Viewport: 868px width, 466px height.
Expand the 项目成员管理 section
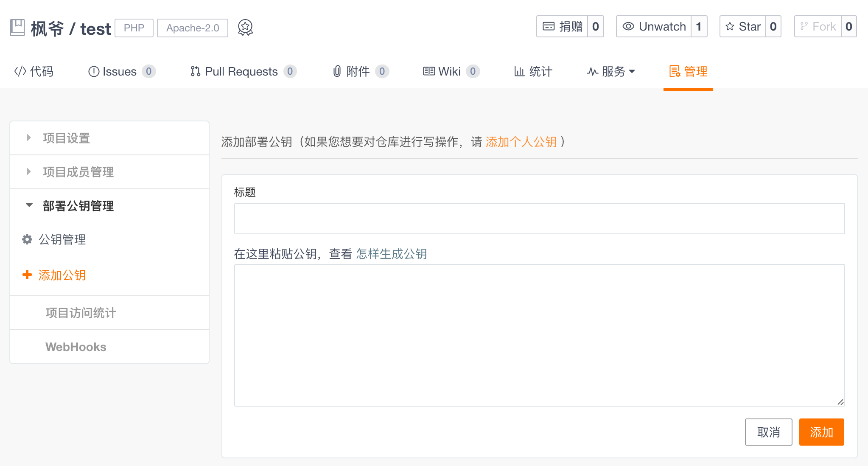(78, 172)
